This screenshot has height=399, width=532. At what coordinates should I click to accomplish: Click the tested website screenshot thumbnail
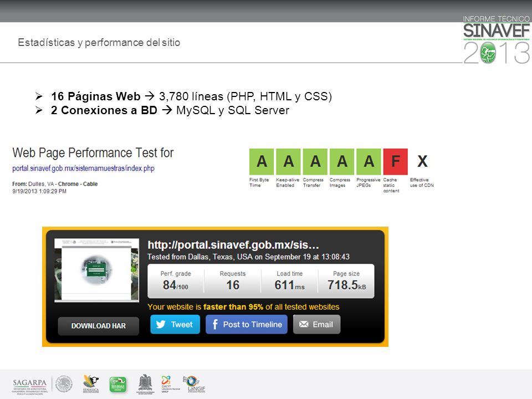96,270
